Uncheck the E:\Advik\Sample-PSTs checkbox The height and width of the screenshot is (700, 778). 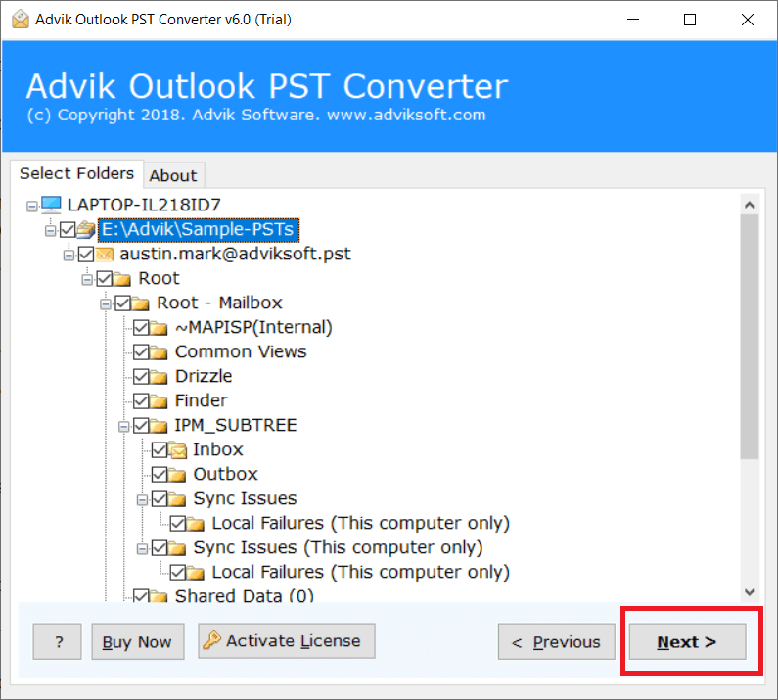click(x=68, y=229)
